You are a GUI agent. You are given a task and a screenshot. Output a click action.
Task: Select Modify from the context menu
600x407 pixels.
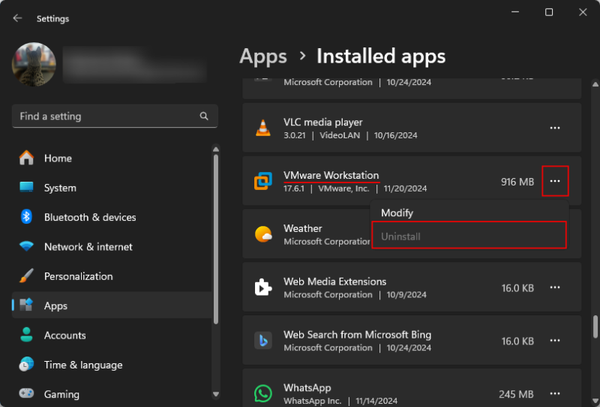(x=397, y=213)
